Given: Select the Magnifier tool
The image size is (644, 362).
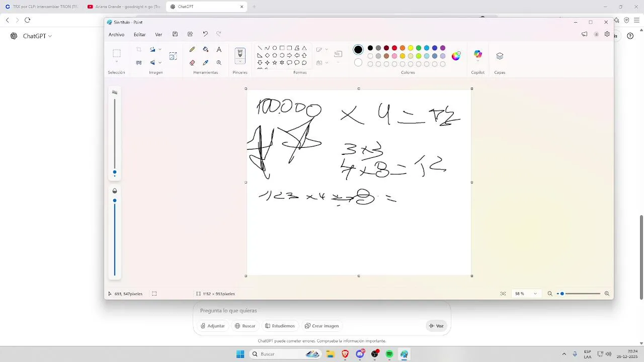Looking at the screenshot, I should [219, 63].
